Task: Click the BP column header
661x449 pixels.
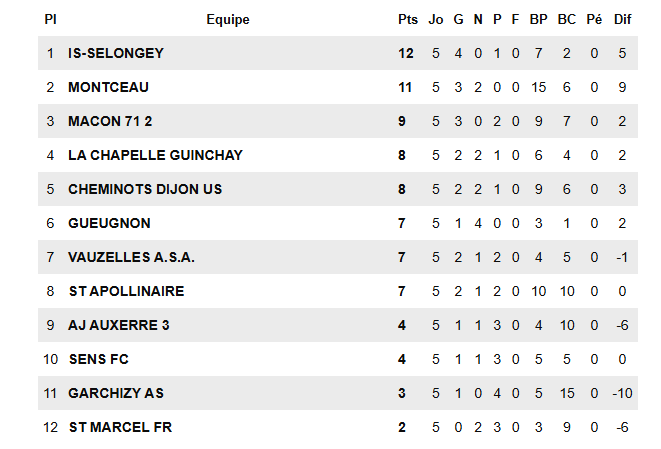Action: point(538,19)
